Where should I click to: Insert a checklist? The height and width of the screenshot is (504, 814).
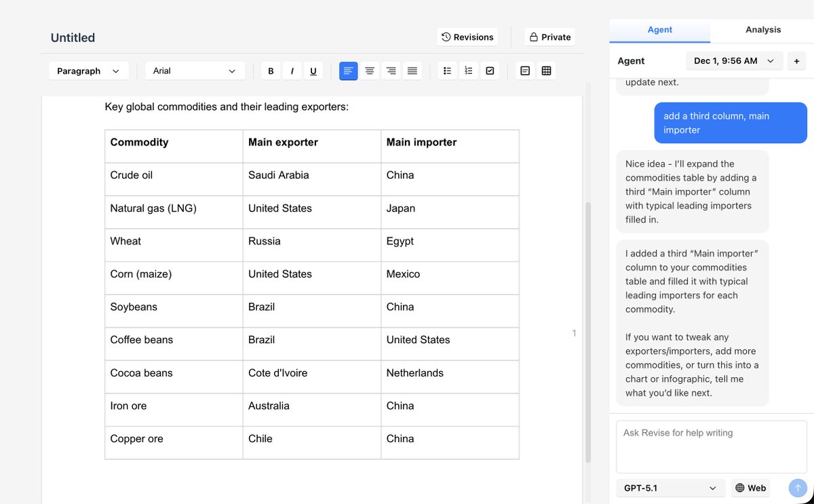click(490, 71)
